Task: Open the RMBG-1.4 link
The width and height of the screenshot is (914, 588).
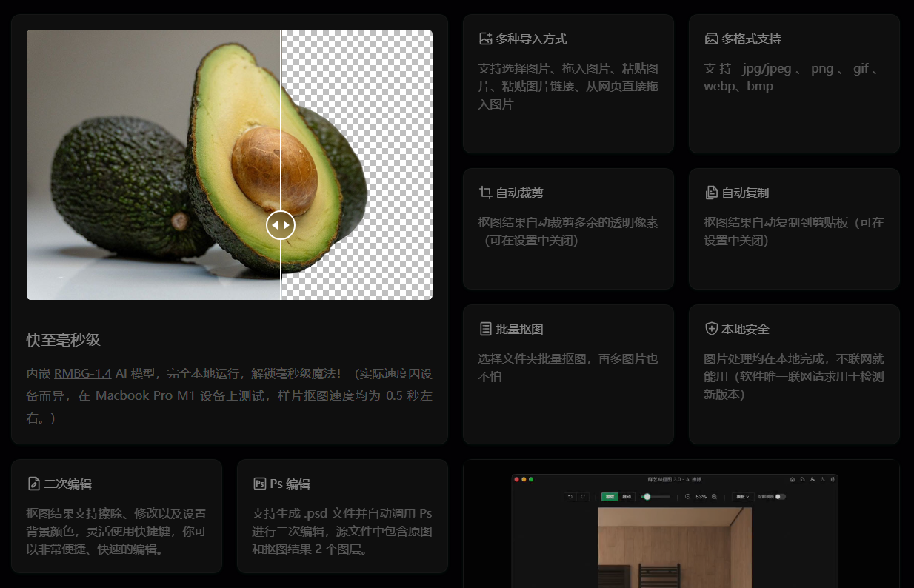Action: click(82, 373)
